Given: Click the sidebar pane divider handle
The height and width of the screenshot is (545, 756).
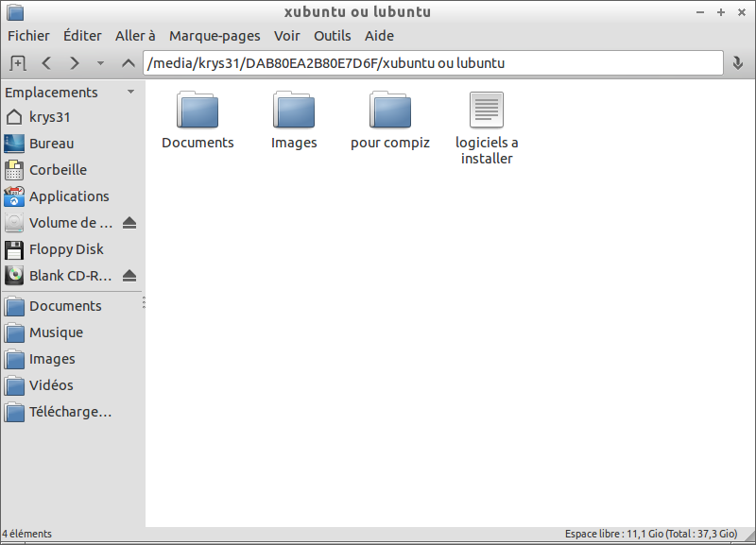Looking at the screenshot, I should tap(144, 303).
